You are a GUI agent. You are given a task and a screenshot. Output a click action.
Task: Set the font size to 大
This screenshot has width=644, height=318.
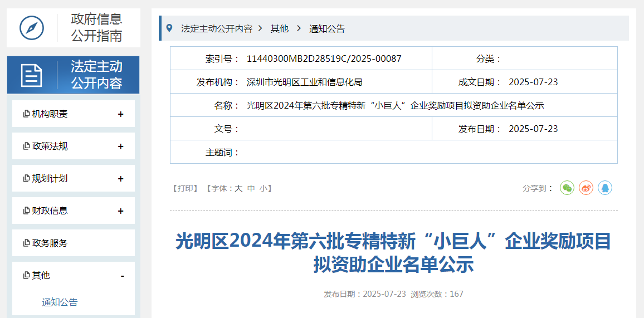pos(238,188)
